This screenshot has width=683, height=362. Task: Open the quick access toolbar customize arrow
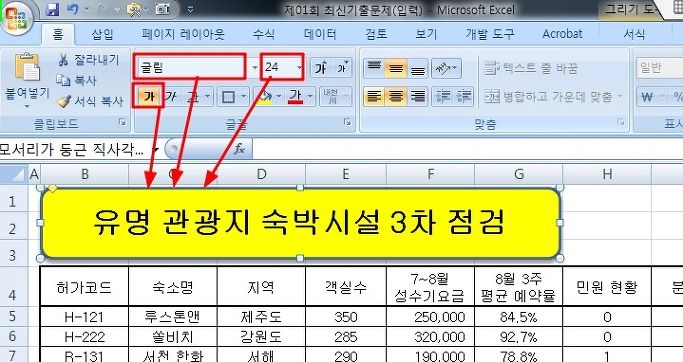click(190, 9)
